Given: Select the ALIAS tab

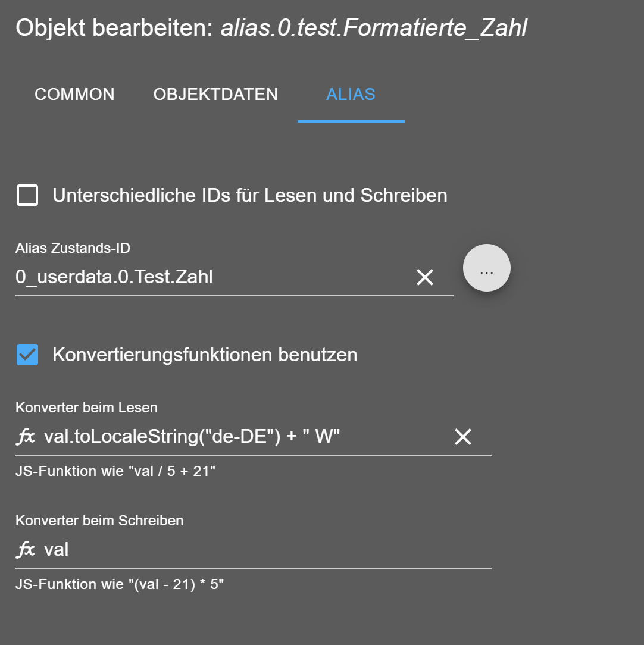Looking at the screenshot, I should (351, 94).
